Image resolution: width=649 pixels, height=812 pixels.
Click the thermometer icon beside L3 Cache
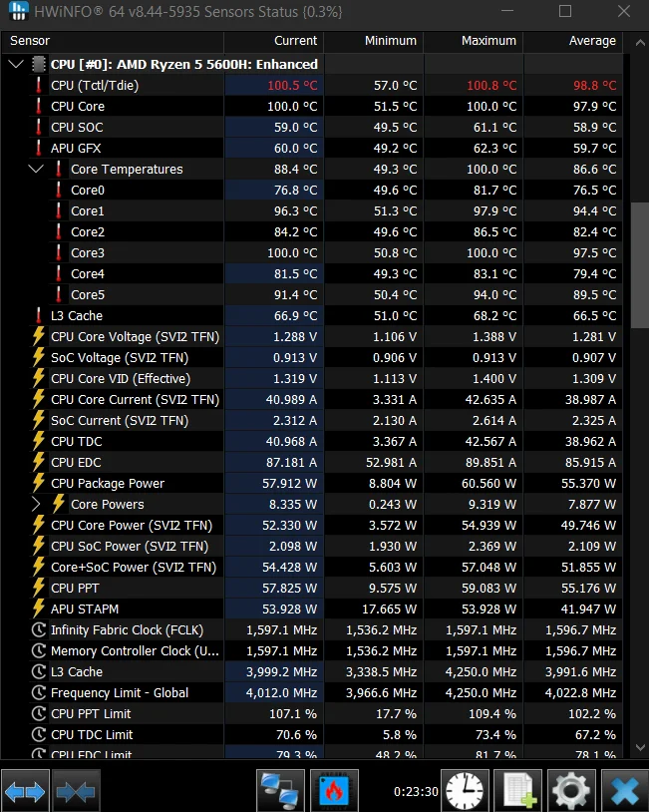(x=37, y=315)
